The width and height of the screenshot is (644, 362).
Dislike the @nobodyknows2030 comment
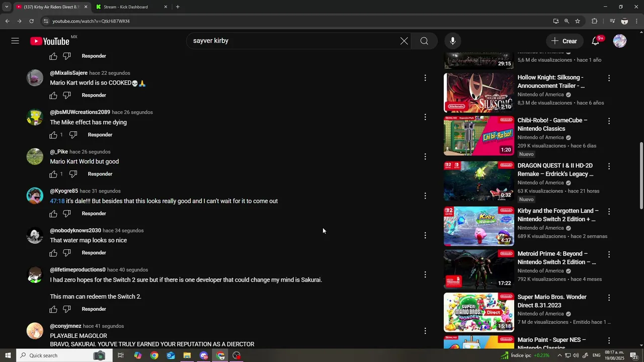pyautogui.click(x=67, y=253)
